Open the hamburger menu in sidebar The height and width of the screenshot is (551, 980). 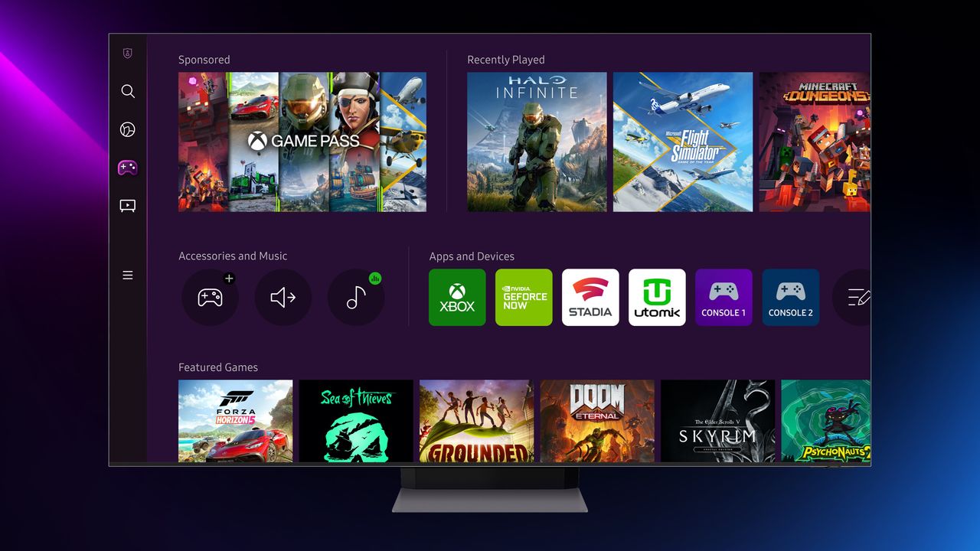click(x=128, y=275)
